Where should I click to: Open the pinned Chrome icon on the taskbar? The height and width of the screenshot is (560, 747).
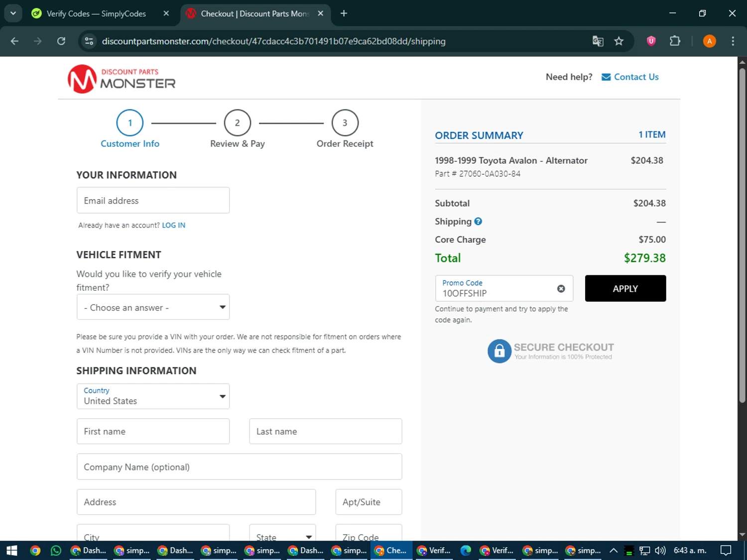click(35, 551)
